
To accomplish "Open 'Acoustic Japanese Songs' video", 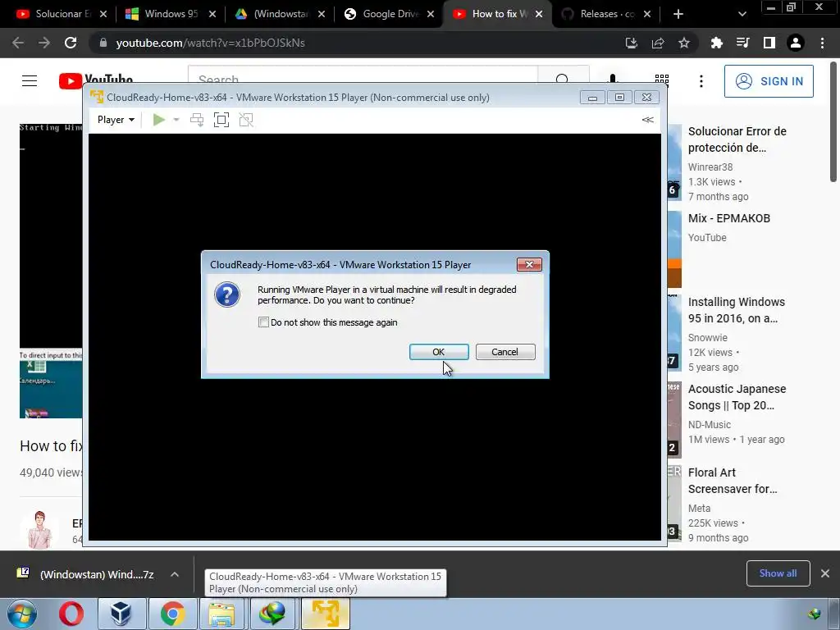I will tap(737, 397).
